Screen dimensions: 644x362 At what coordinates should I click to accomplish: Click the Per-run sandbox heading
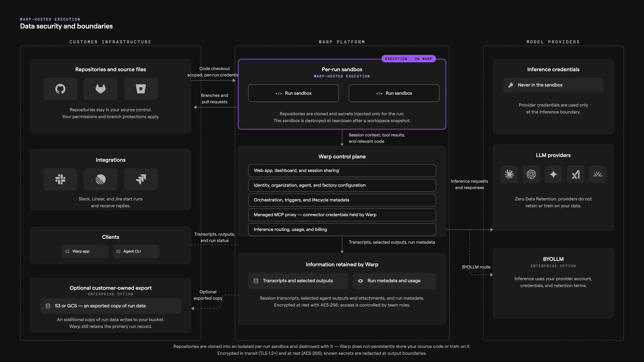tap(342, 69)
